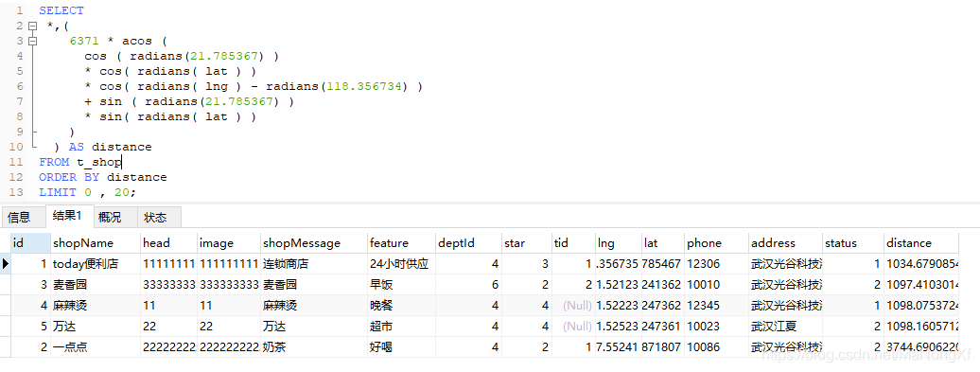Open the 概况 tab
This screenshot has height=372, width=980.
110,218
